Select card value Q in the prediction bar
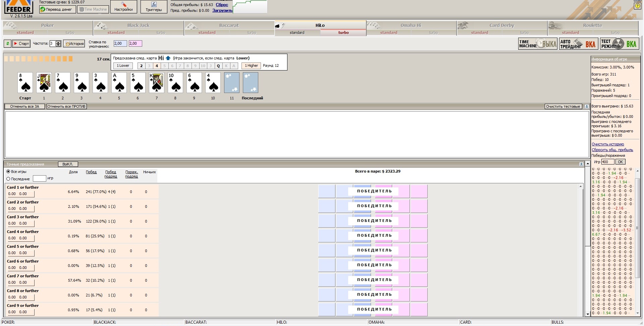 [218, 66]
